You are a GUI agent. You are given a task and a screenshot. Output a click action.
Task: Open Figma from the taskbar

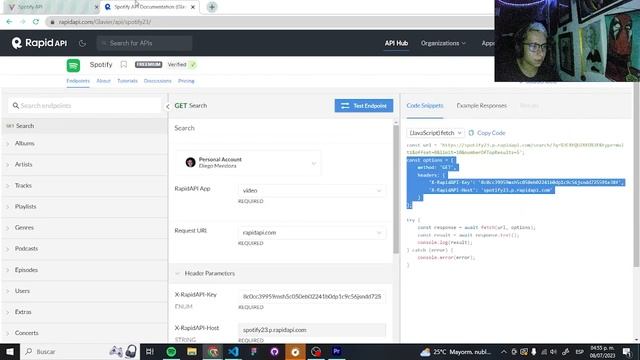pyautogui.click(x=254, y=351)
